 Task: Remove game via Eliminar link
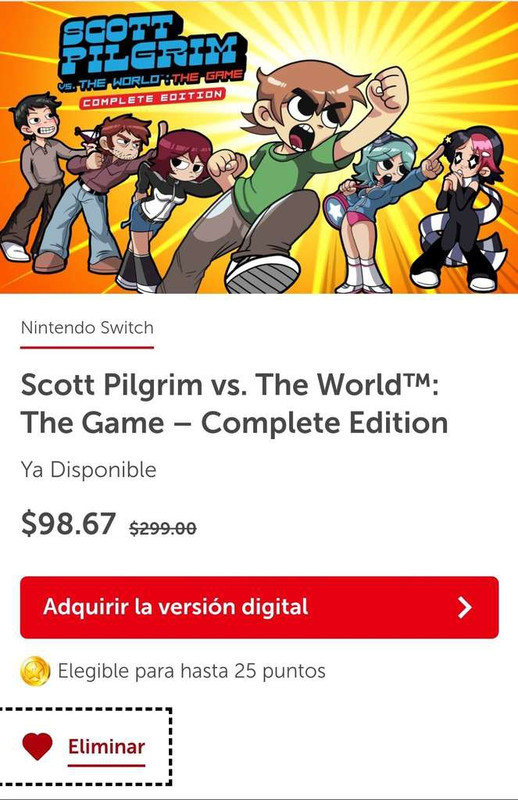(x=106, y=747)
